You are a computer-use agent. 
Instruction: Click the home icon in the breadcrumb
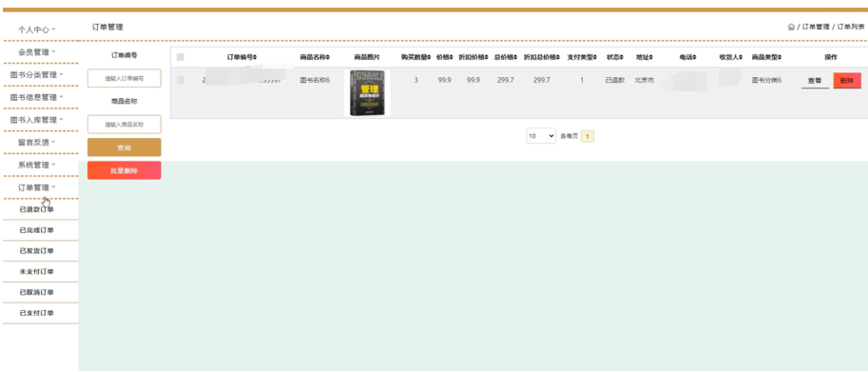(x=791, y=27)
